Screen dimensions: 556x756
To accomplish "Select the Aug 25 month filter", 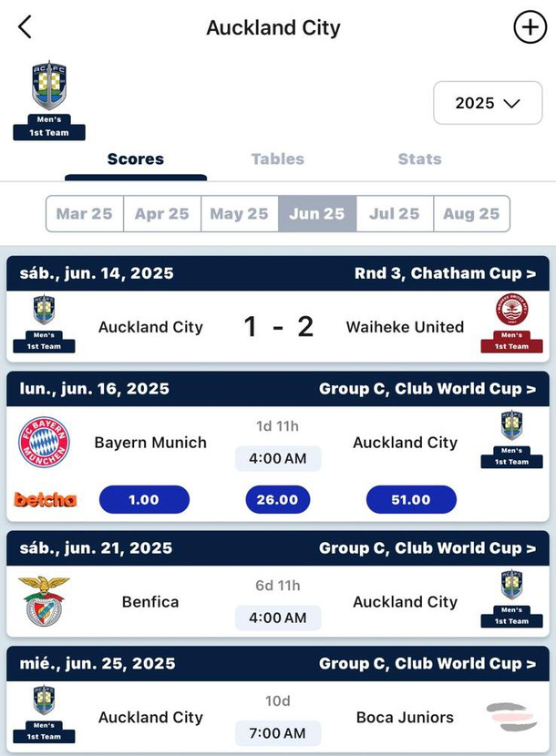I will point(471,214).
